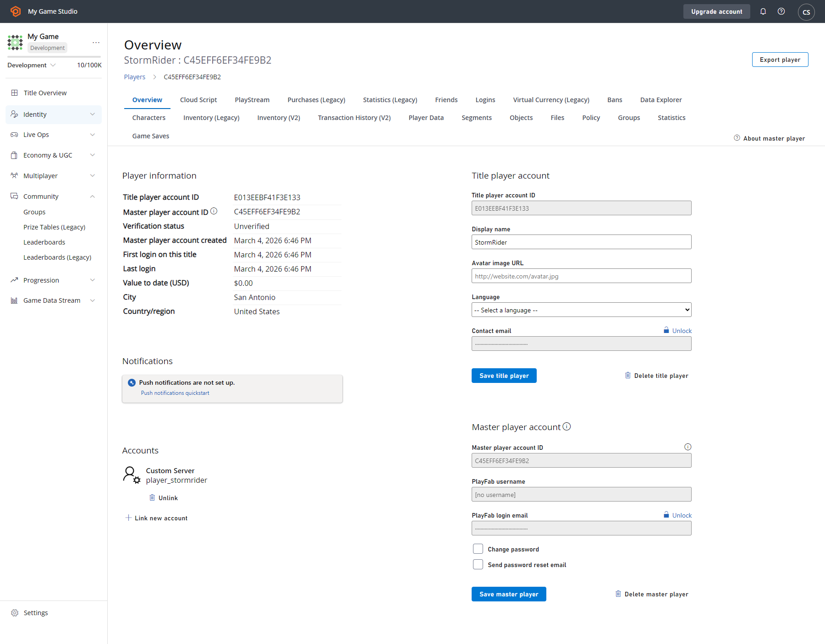
Task: Click info icon next to Master player account heading
Action: [x=567, y=426]
